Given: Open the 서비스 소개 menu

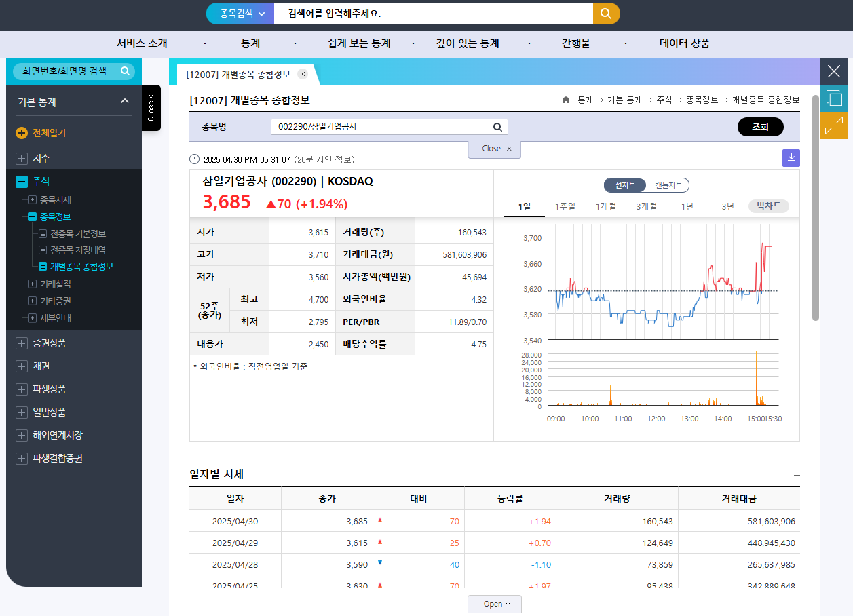Looking at the screenshot, I should click(142, 43).
